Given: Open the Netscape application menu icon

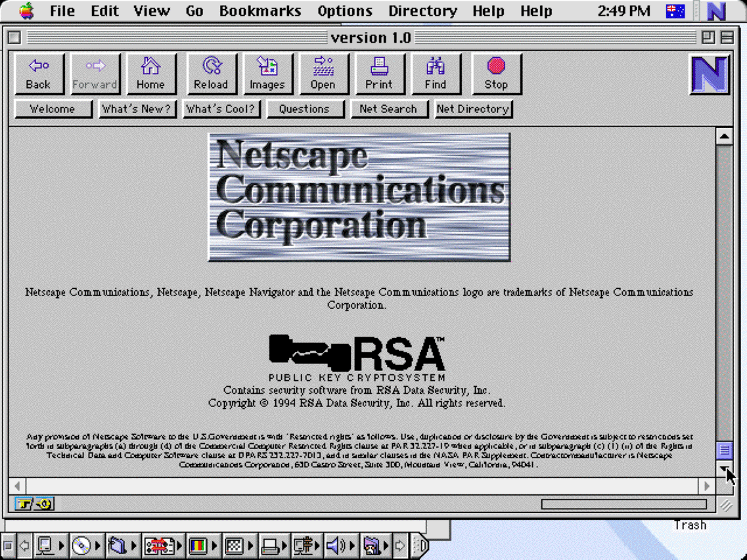Looking at the screenshot, I should click(716, 11).
